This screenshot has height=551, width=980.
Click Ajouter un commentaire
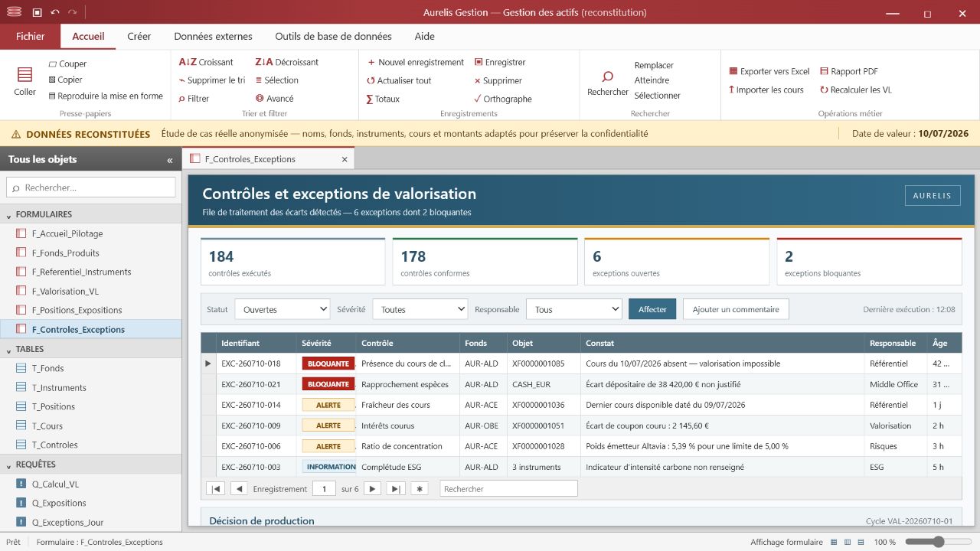click(736, 309)
